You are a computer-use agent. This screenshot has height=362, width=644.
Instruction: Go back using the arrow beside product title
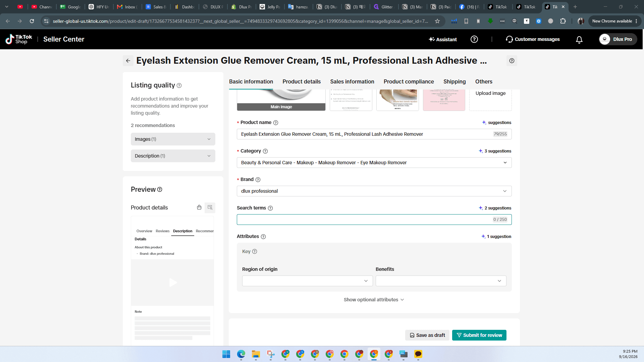(x=128, y=61)
